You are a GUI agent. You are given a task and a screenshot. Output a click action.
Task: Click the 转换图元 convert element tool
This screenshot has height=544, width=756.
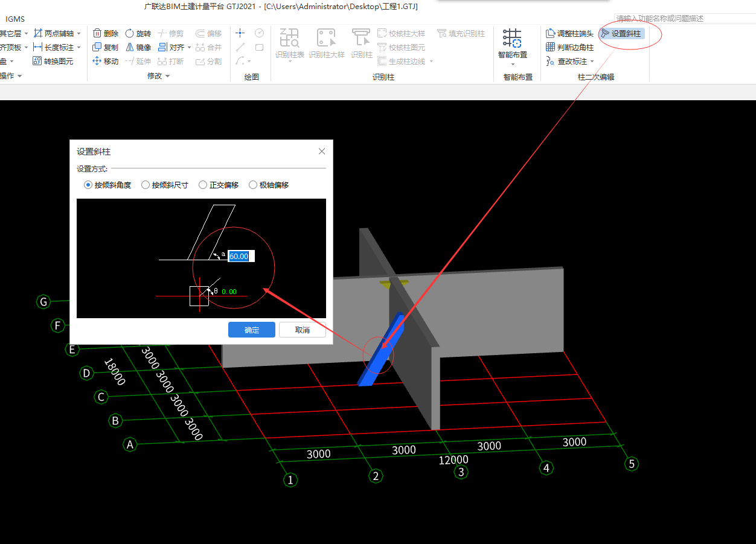click(x=54, y=61)
